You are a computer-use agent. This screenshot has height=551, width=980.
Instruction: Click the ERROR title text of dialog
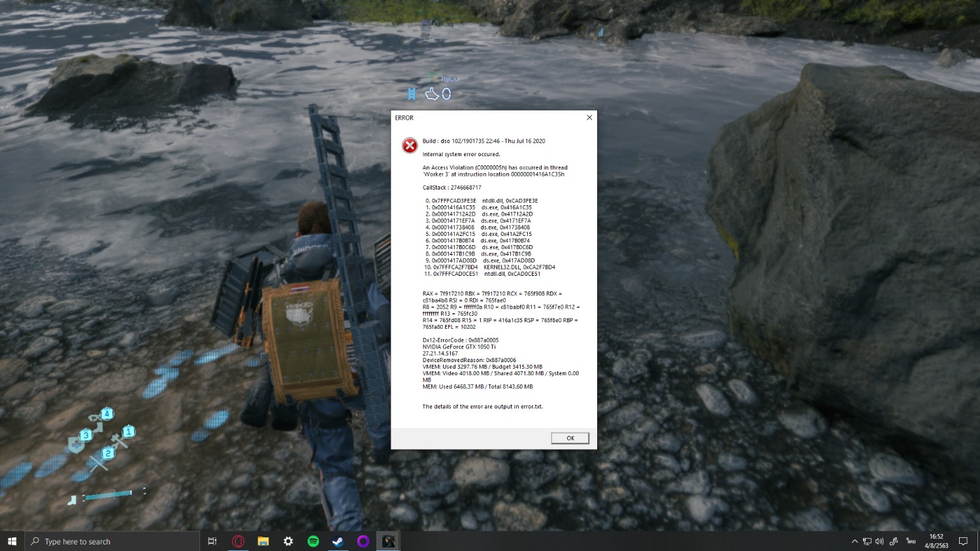(404, 118)
